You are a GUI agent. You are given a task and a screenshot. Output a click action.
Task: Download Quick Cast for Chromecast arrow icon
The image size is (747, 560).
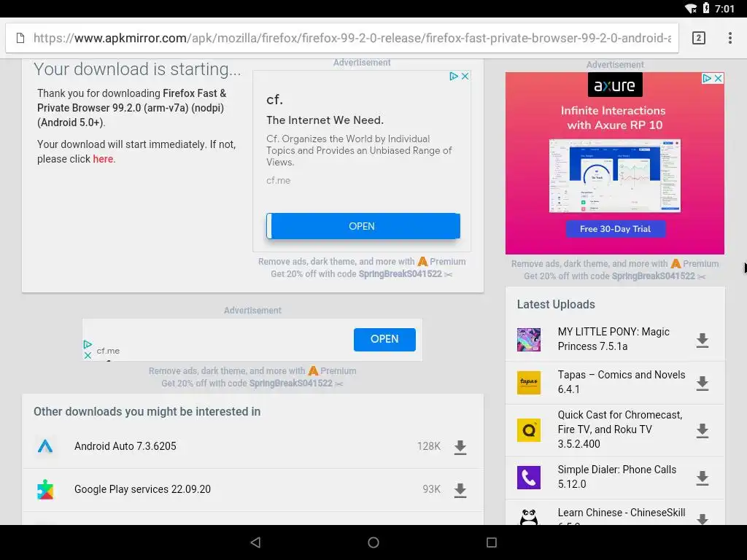703,431
